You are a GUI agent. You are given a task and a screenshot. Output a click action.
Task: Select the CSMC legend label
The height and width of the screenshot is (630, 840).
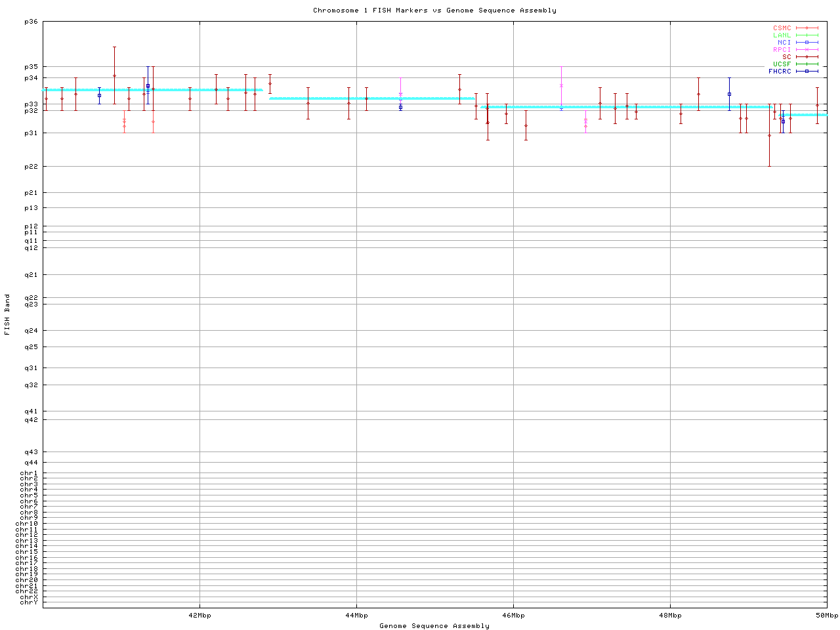(782, 28)
